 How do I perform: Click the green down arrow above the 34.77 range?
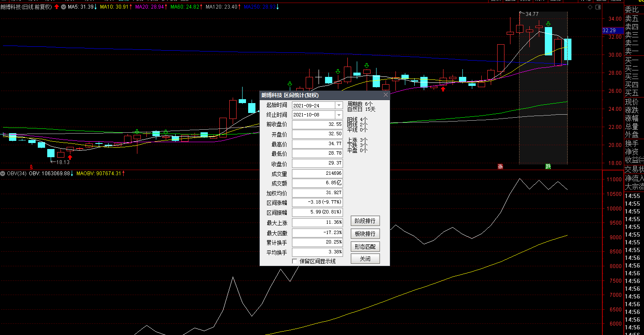pyautogui.click(x=548, y=24)
